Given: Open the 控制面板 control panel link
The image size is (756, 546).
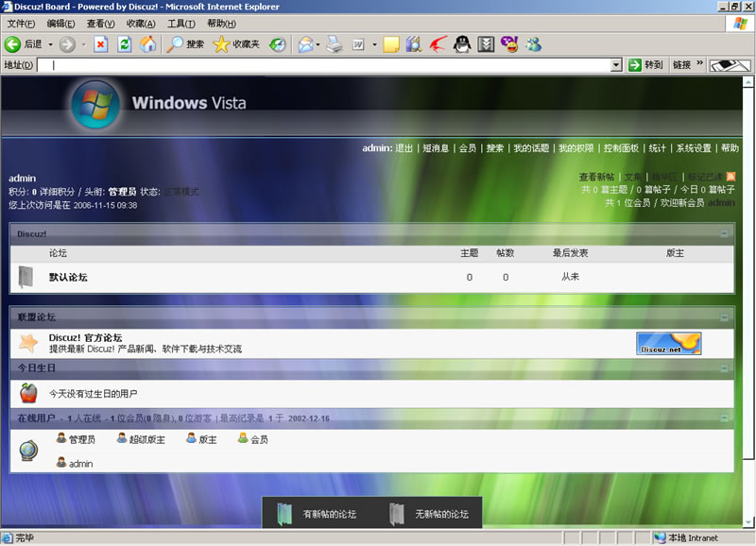Looking at the screenshot, I should click(x=621, y=148).
